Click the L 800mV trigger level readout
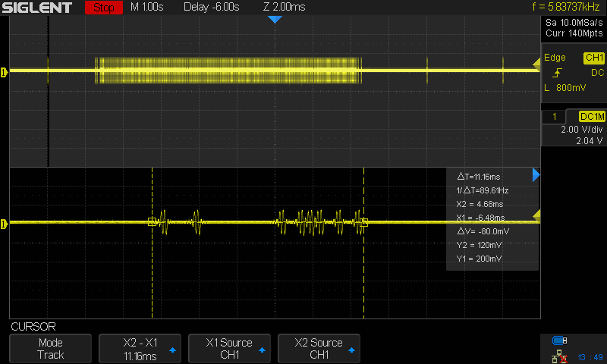This screenshot has width=607, height=364. (x=565, y=88)
